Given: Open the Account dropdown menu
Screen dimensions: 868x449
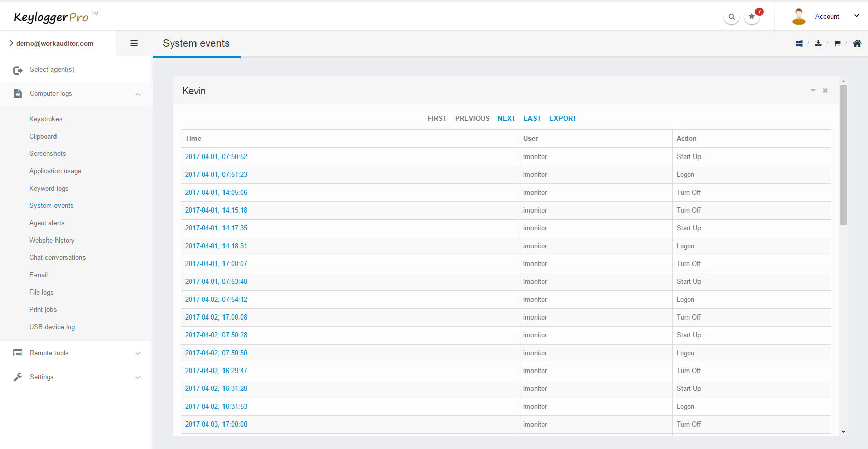Looking at the screenshot, I should (827, 16).
